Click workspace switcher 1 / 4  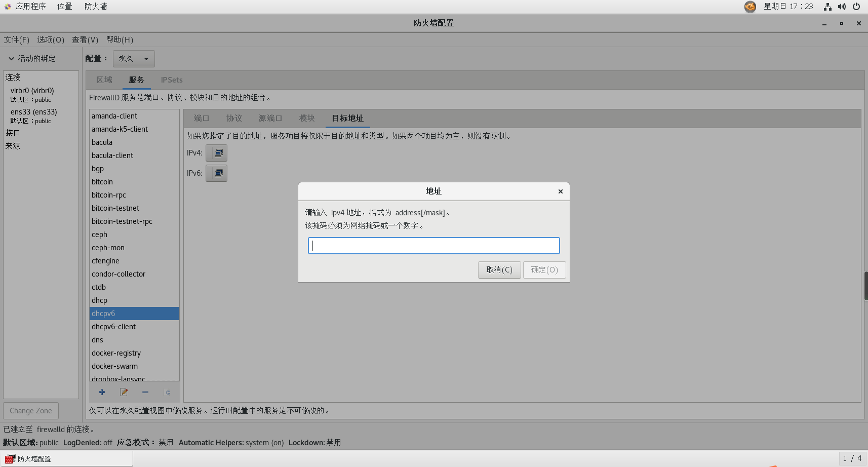click(852, 458)
